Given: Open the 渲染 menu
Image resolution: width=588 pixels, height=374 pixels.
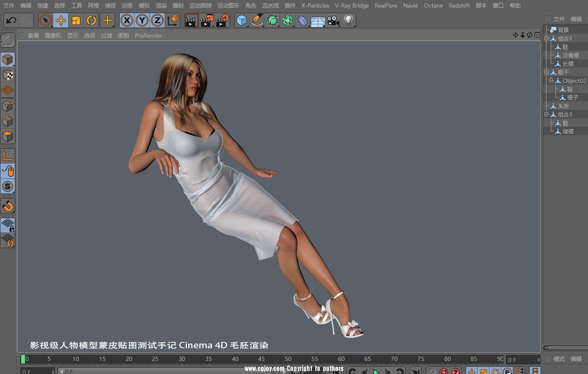Looking at the screenshot, I should tap(161, 5).
